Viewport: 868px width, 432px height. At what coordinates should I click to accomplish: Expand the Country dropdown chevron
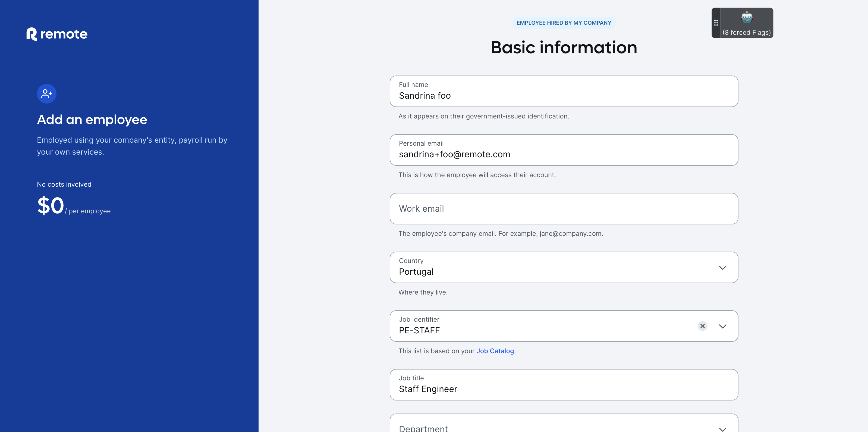pos(722,268)
